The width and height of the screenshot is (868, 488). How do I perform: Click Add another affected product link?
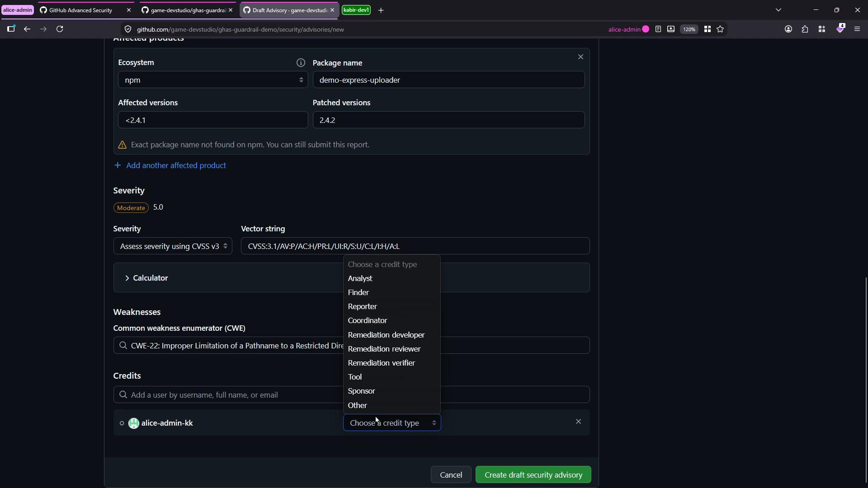click(170, 166)
